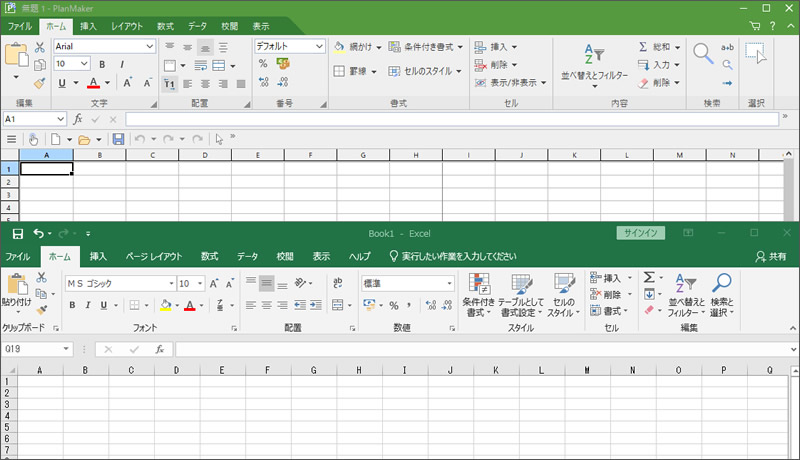Open the Arial font name dropdown
The image size is (800, 460).
point(150,46)
